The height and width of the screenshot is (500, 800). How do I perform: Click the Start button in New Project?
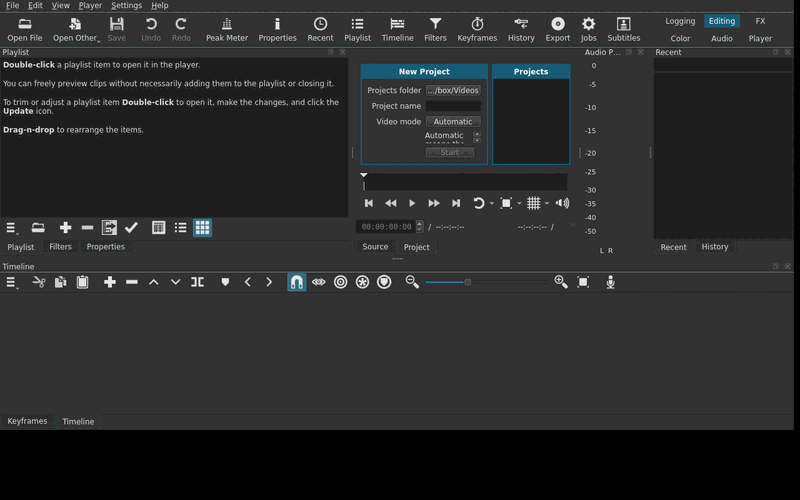[449, 152]
